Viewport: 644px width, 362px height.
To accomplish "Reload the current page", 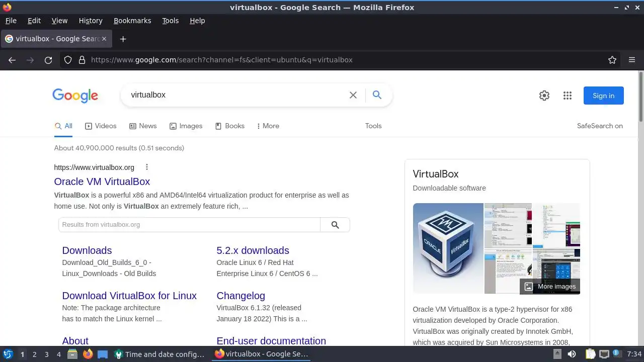I will (x=48, y=60).
